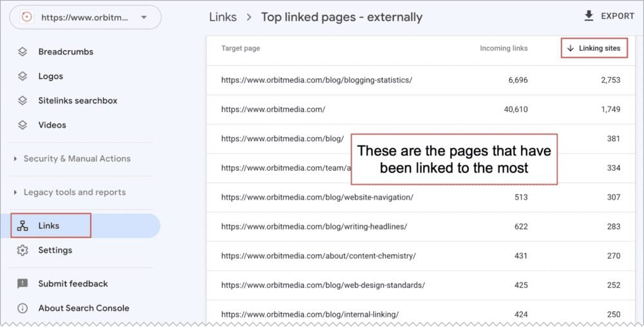Go back to Links breadcrumb
The height and width of the screenshot is (327, 644).
(x=223, y=17)
